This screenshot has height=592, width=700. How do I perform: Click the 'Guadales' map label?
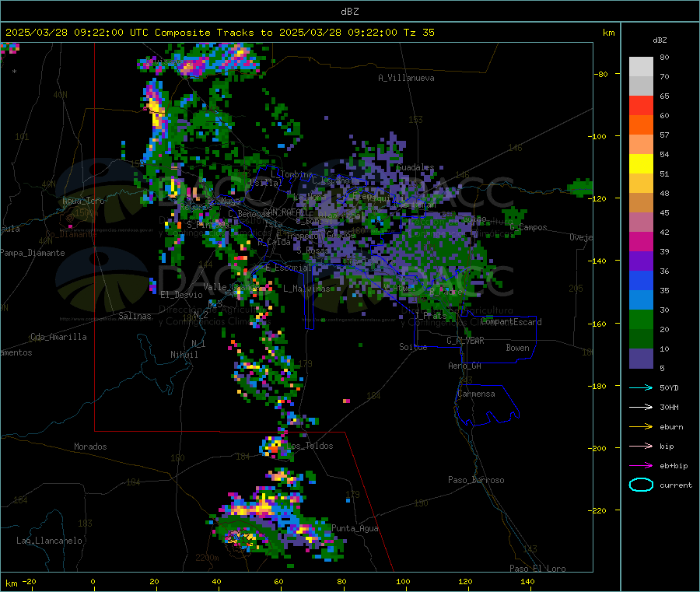(415, 167)
